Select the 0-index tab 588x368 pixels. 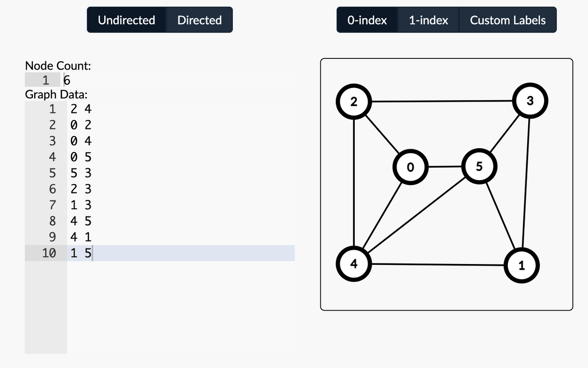pos(367,20)
